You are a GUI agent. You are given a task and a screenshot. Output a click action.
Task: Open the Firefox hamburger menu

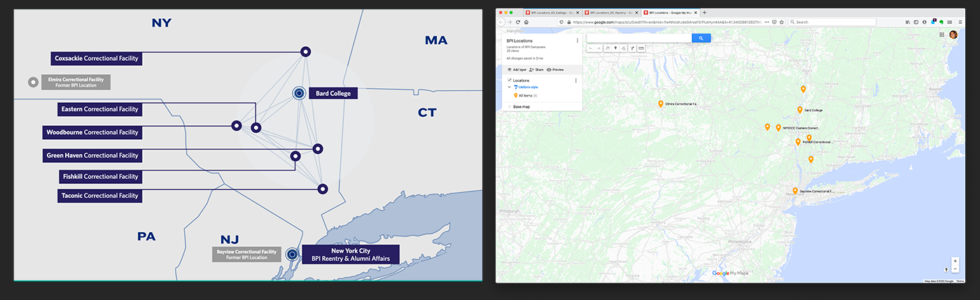tap(960, 22)
